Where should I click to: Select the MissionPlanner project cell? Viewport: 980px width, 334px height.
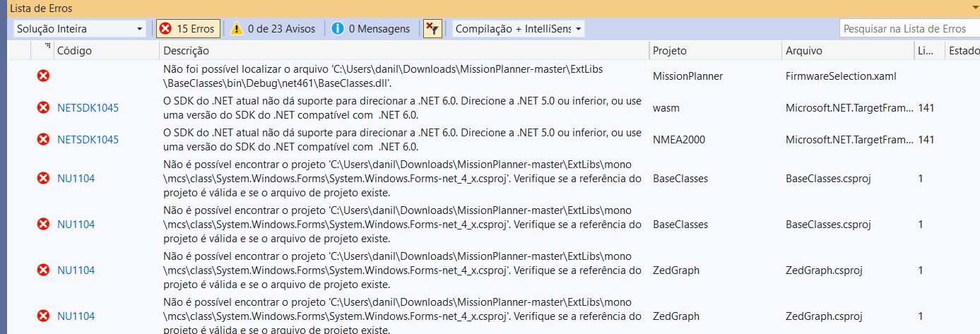click(x=687, y=76)
